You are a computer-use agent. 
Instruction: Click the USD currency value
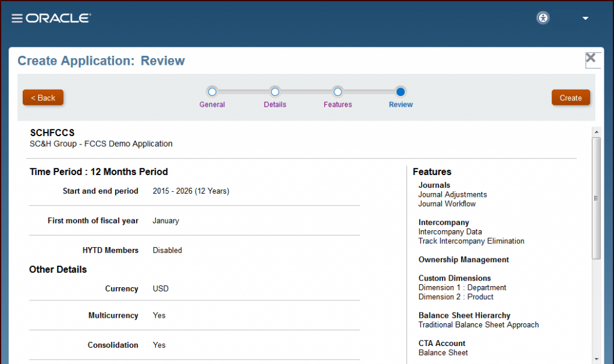(x=161, y=289)
